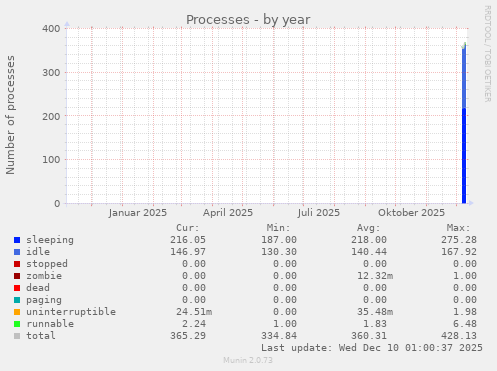This screenshot has width=497, height=371.
Task: Click idle average value 140.44
Action: [x=369, y=252]
